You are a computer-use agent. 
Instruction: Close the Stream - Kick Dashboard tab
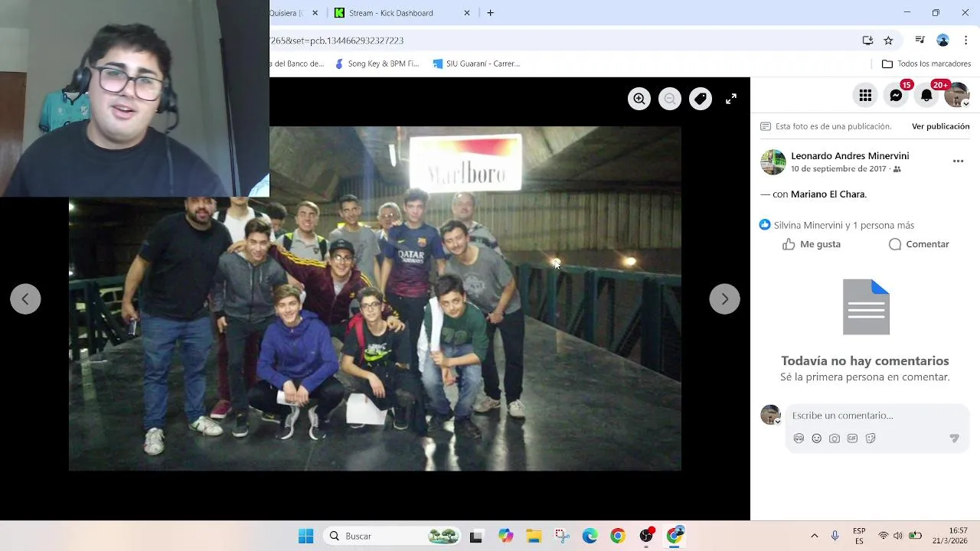coord(467,13)
